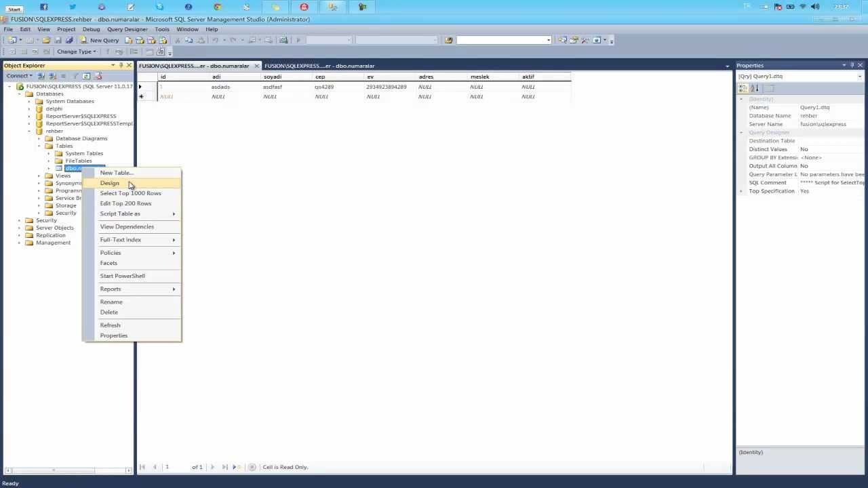The height and width of the screenshot is (488, 868).
Task: Select the ReportServer$SQLEXPRESS database
Action: point(81,116)
